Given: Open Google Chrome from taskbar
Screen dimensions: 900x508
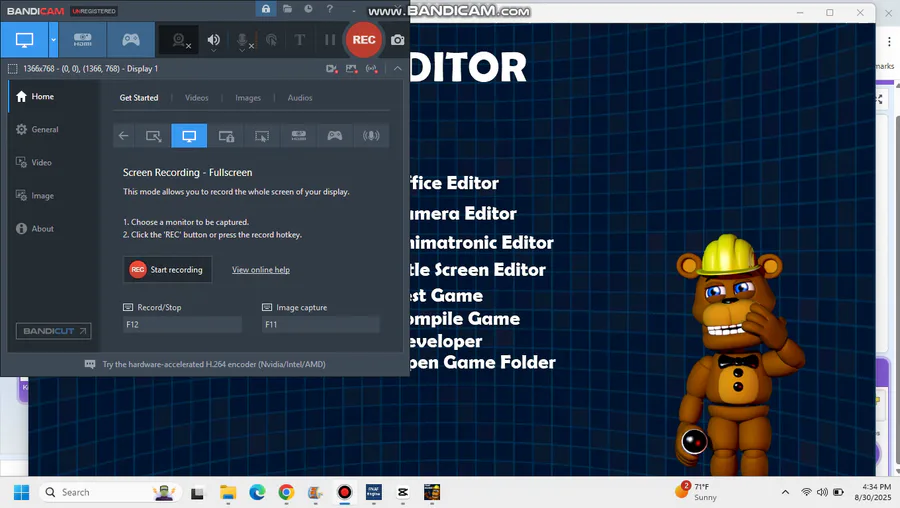Looking at the screenshot, I should [286, 493].
